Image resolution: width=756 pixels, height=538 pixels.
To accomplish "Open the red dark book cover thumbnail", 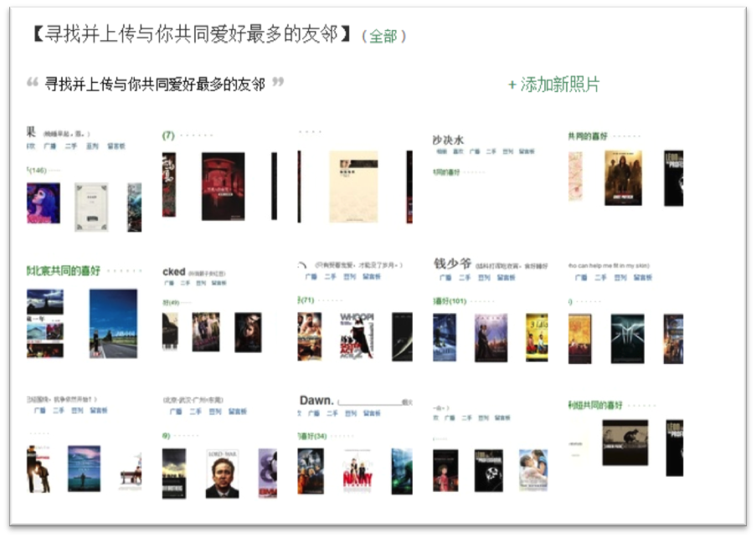I will click(223, 187).
